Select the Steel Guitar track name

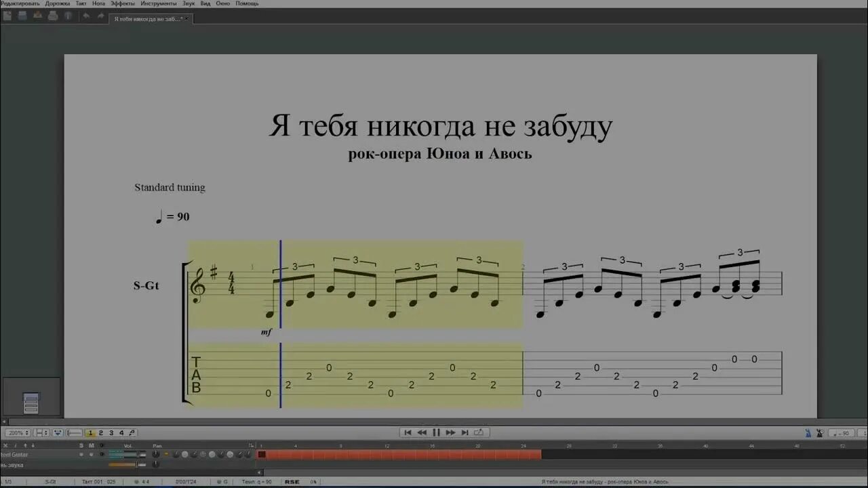pyautogui.click(x=14, y=454)
